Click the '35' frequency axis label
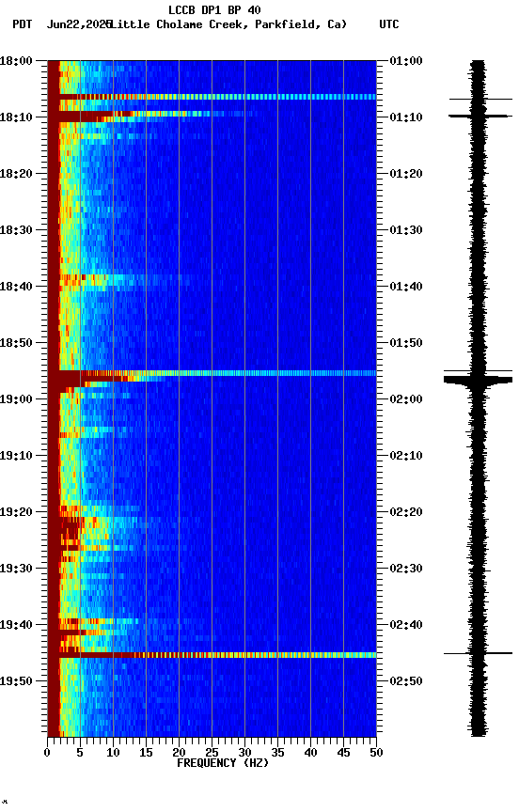The width and height of the screenshot is (519, 812). pos(277,753)
